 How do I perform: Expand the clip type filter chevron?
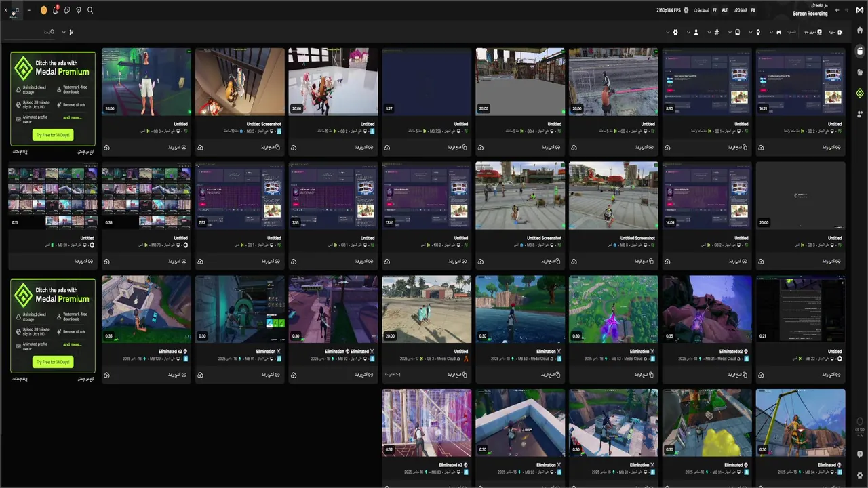point(730,32)
